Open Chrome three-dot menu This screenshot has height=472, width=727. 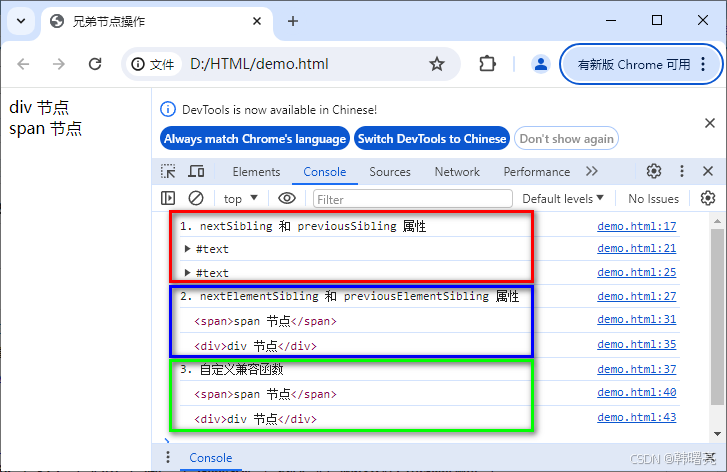[x=703, y=64]
